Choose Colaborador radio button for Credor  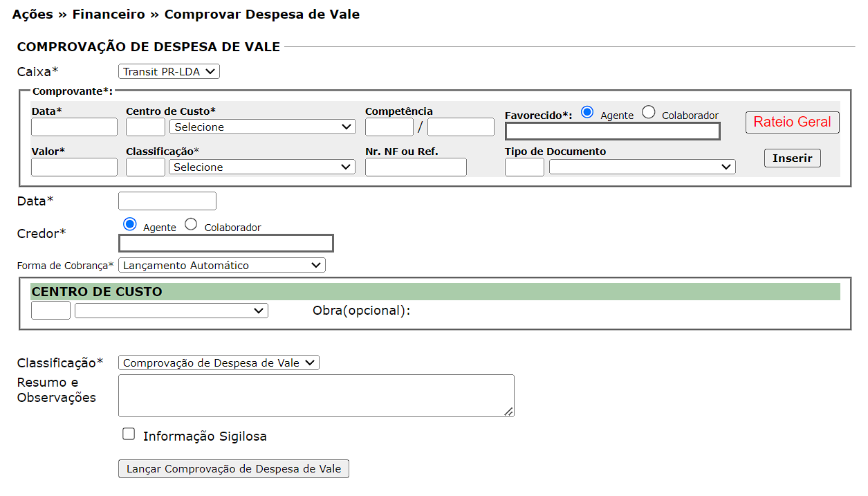[191, 224]
